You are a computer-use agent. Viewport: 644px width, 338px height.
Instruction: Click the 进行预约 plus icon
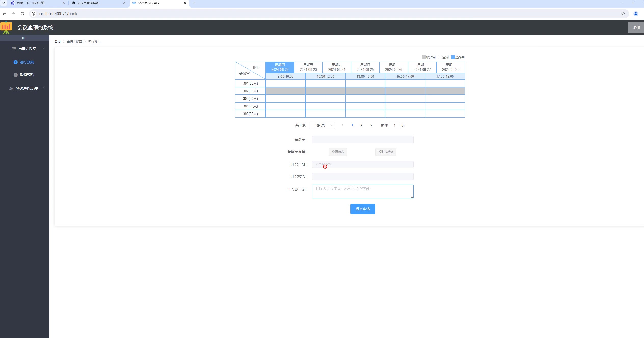[x=16, y=62]
